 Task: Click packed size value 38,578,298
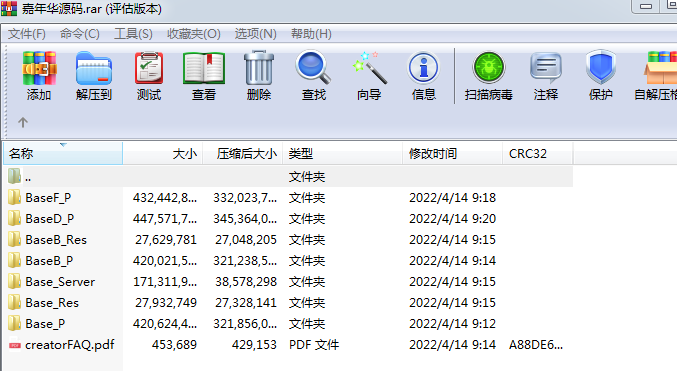[x=246, y=282]
